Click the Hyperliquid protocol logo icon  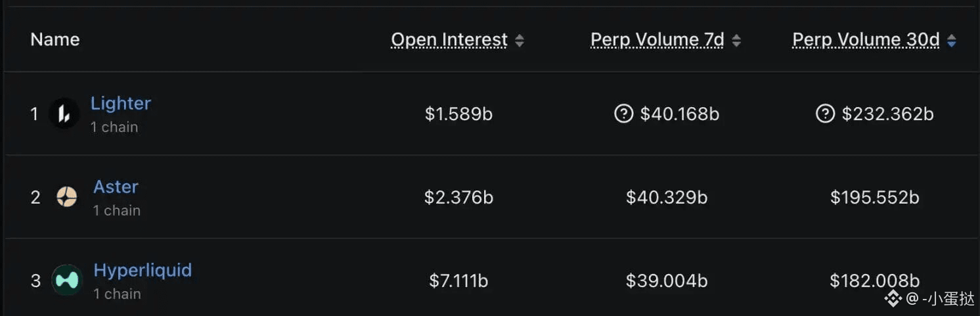(67, 280)
